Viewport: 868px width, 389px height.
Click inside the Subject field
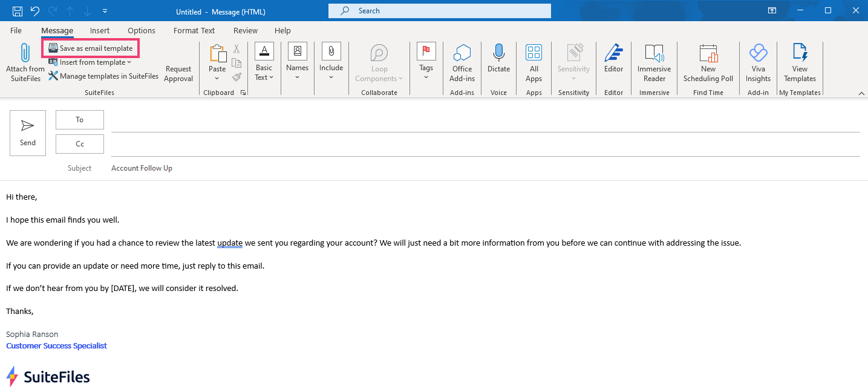tap(242, 168)
